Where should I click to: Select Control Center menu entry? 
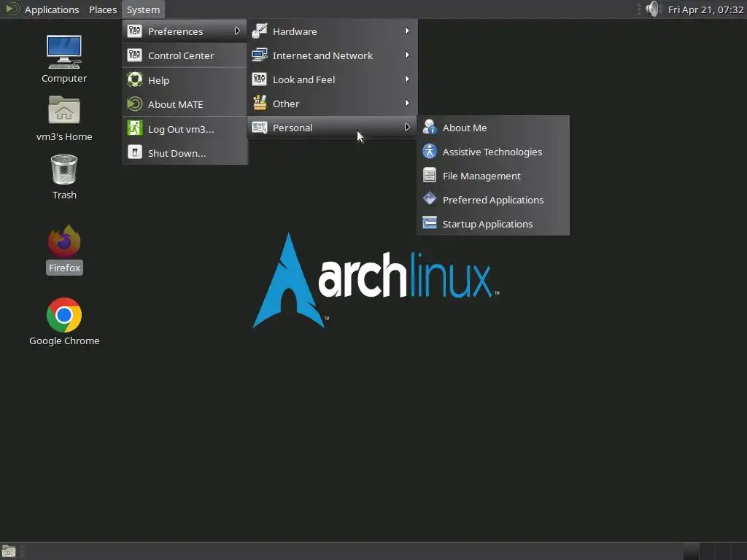(x=185, y=55)
